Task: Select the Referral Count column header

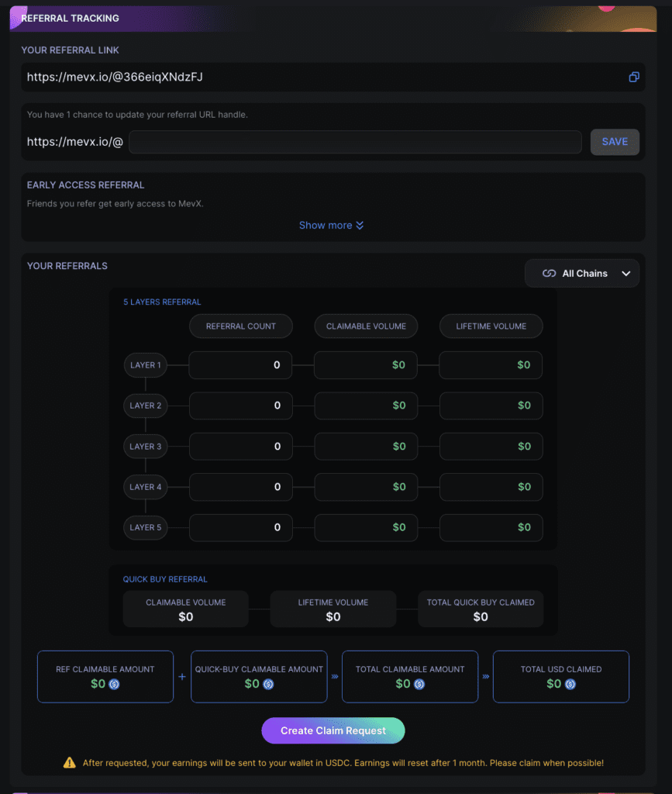Action: click(x=241, y=326)
